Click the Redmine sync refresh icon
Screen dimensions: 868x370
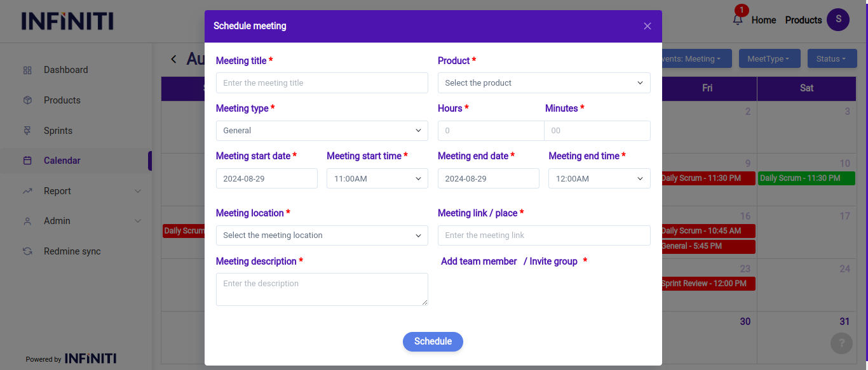(x=27, y=251)
